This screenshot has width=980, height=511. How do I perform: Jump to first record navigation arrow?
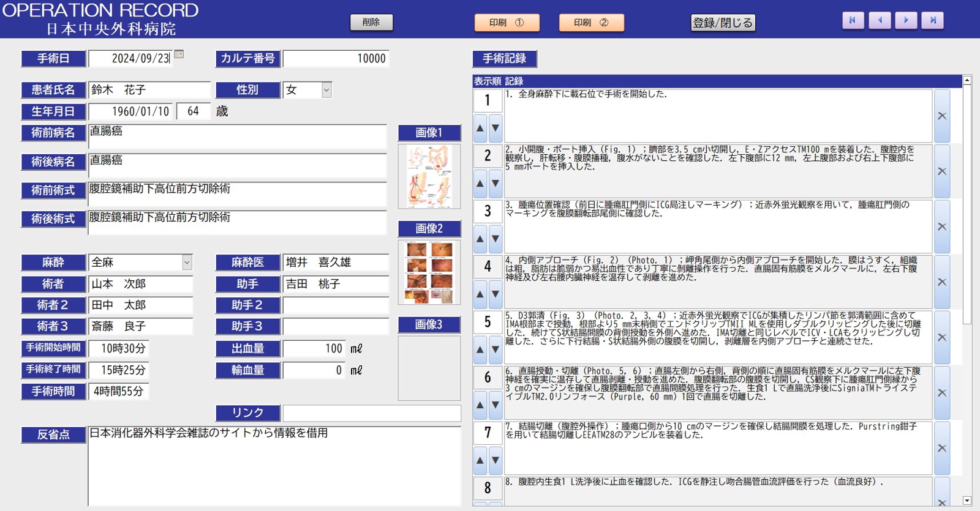[x=853, y=20]
